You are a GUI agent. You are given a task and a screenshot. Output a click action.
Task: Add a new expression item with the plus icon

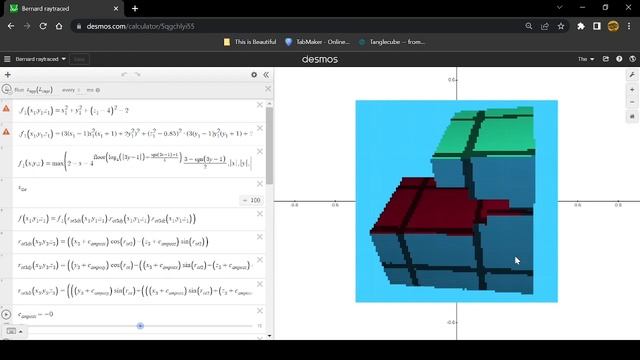pyautogui.click(x=8, y=75)
